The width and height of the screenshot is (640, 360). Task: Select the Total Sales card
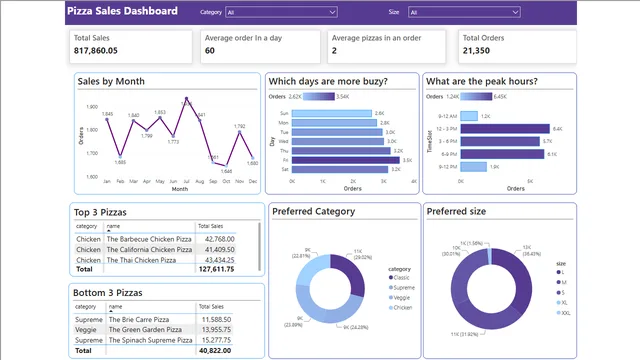click(131, 47)
